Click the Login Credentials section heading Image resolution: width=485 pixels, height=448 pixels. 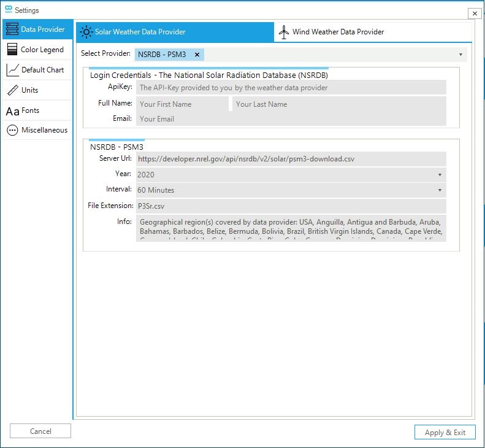pos(209,75)
